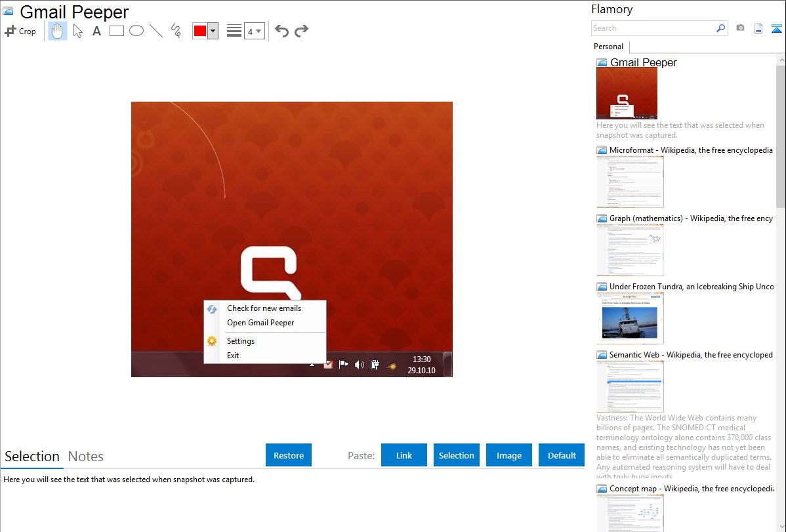This screenshot has width=786, height=532.
Task: Click the camera capture icon
Action: [x=740, y=28]
